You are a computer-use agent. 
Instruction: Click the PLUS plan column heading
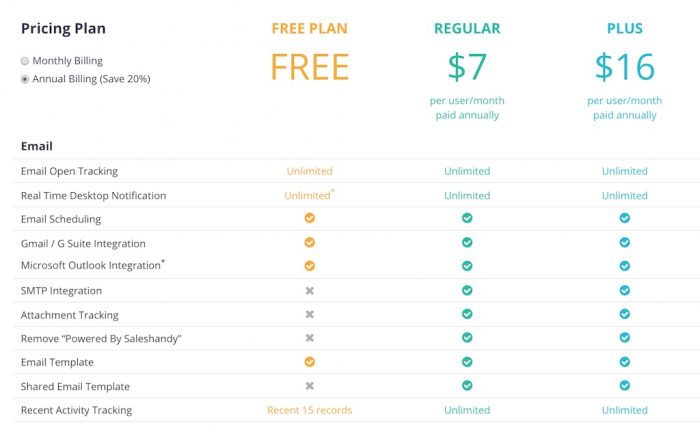tap(625, 29)
